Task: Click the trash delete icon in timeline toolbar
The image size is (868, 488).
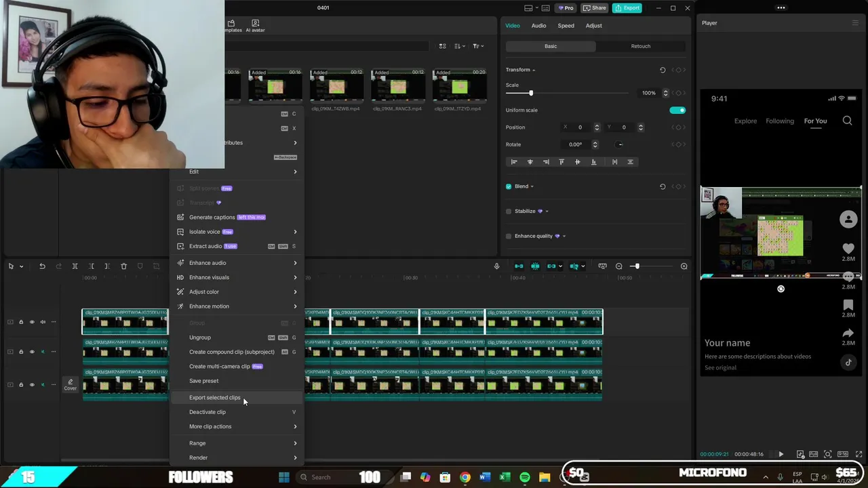Action: (x=123, y=266)
